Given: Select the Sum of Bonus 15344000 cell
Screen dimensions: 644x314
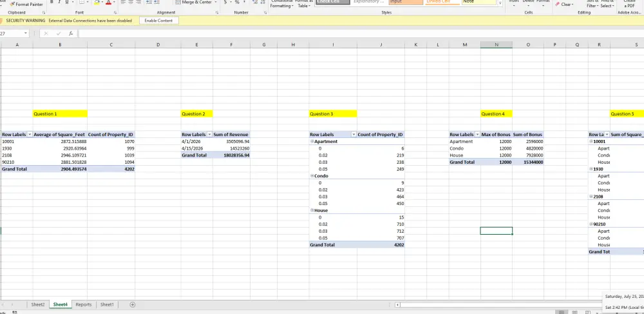Looking at the screenshot, I should click(528, 162).
